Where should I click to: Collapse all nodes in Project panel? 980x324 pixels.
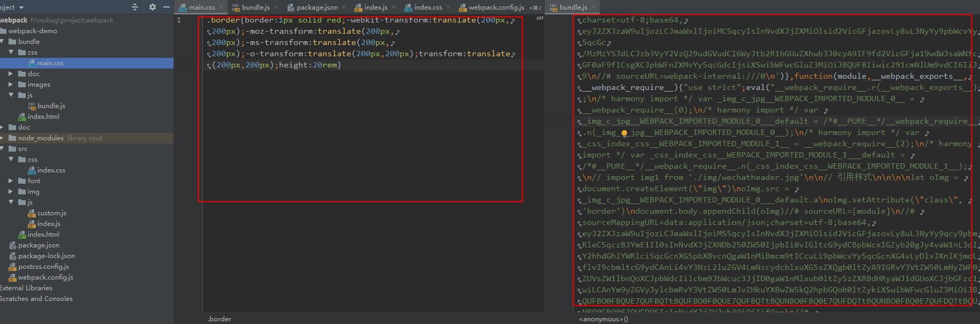tap(135, 7)
